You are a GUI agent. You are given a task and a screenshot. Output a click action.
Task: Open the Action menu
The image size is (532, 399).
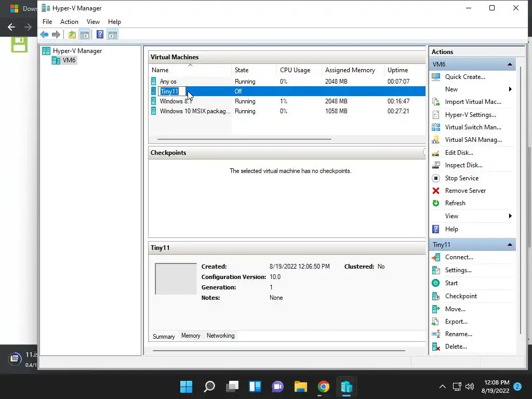point(69,22)
